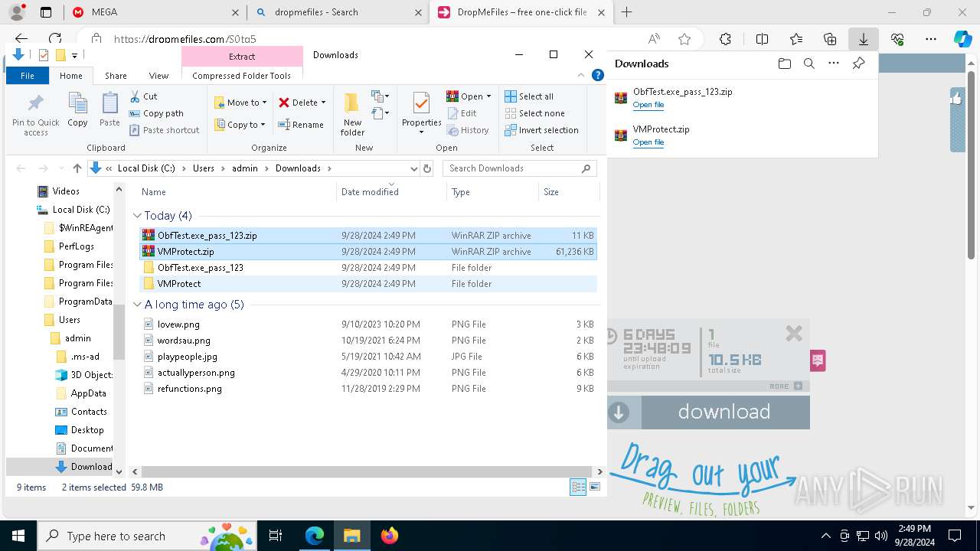
Task: Select the lovew.png file
Action: (x=367, y=324)
